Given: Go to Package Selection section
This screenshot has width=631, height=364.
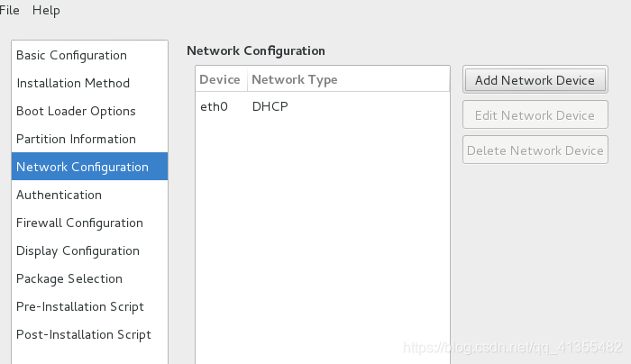Looking at the screenshot, I should point(90,278).
